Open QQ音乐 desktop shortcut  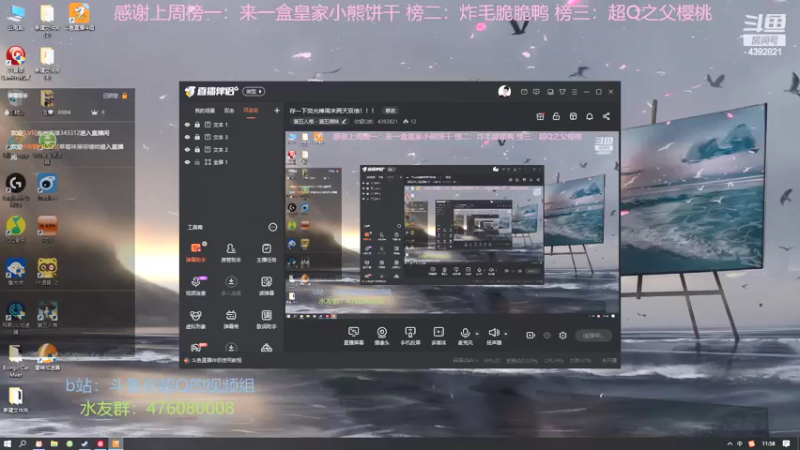click(x=16, y=230)
